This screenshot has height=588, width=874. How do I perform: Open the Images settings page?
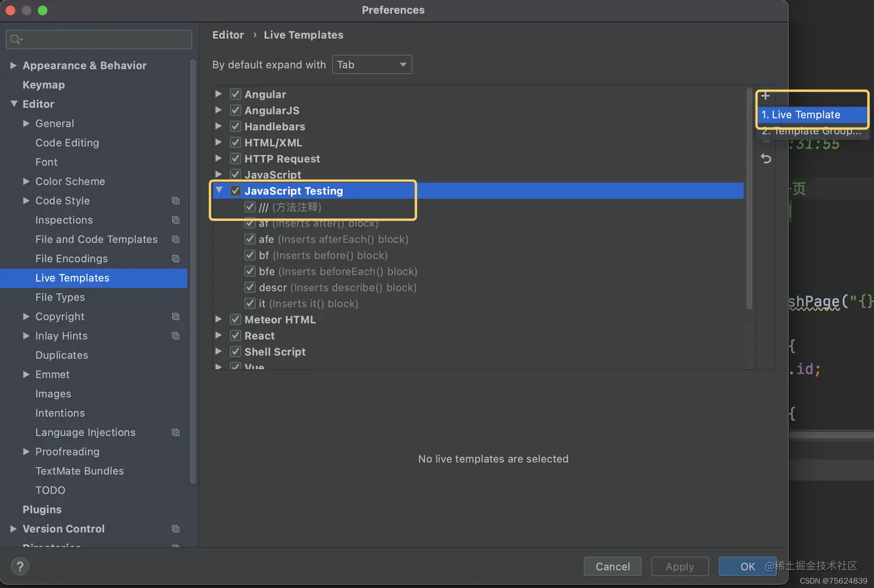click(53, 394)
